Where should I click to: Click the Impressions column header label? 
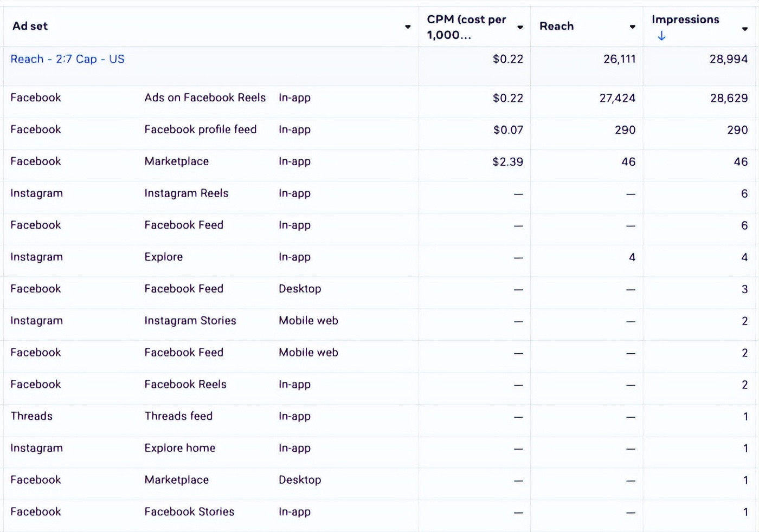tap(685, 20)
